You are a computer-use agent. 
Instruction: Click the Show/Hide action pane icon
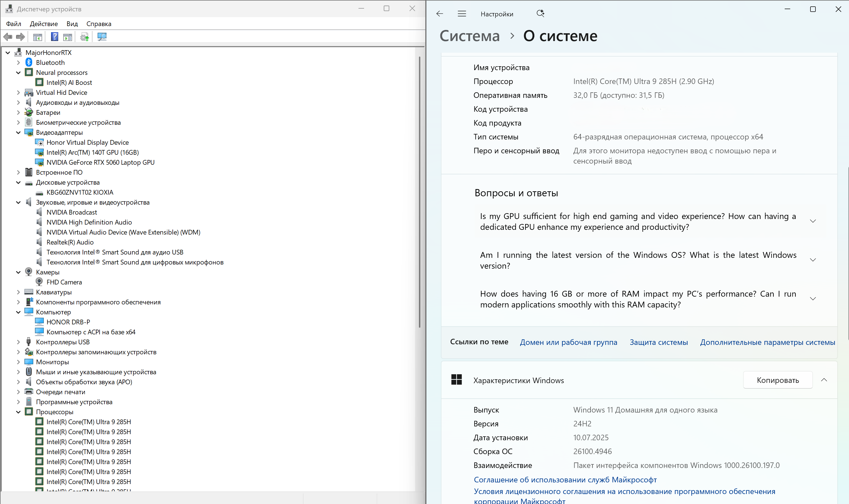(68, 37)
